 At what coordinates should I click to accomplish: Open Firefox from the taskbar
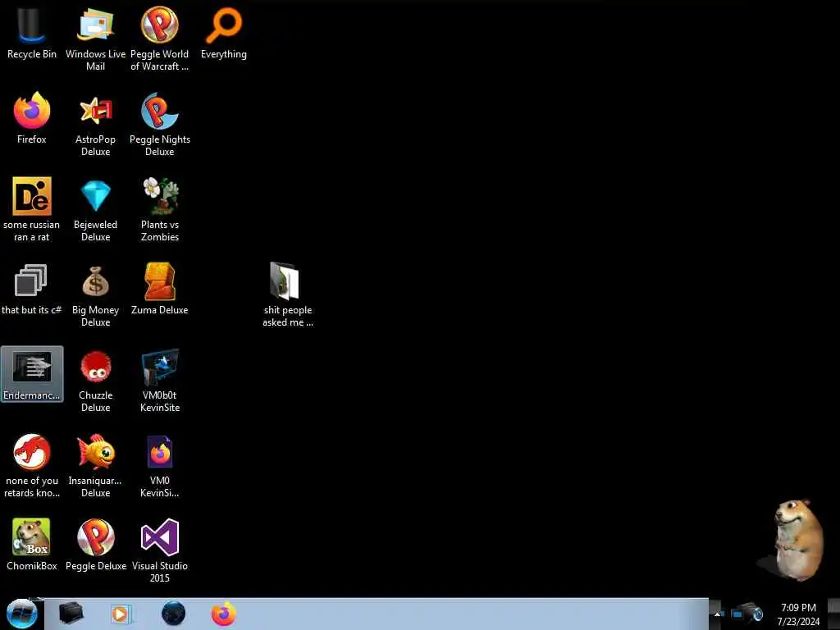pos(223,614)
